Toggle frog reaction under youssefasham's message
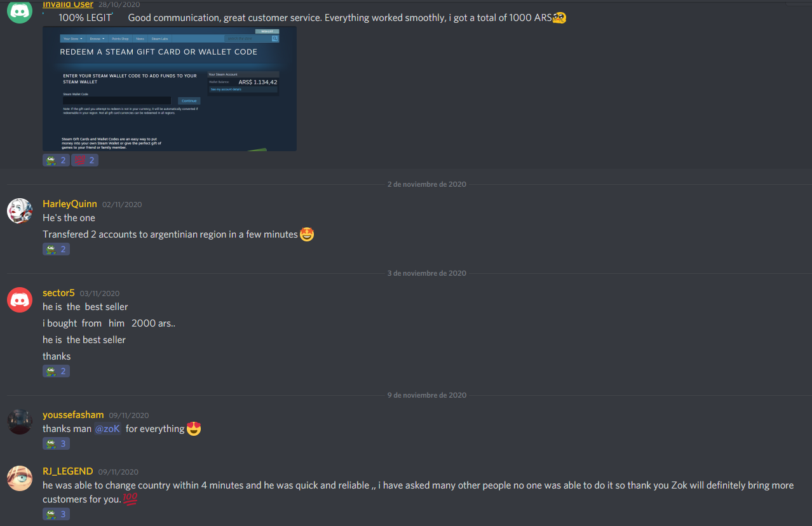Viewport: 812px width, 526px height. point(56,443)
